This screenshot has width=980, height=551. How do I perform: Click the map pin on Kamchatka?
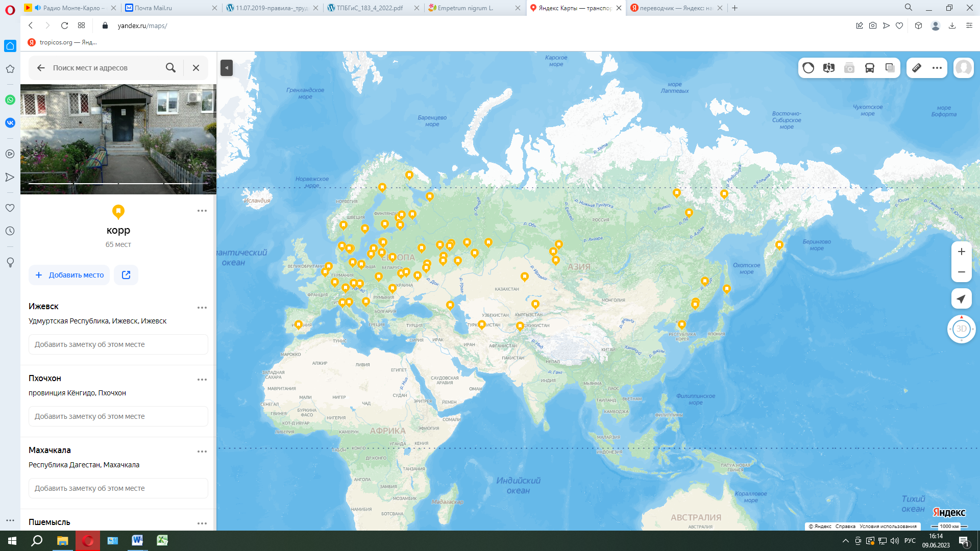[779, 245]
